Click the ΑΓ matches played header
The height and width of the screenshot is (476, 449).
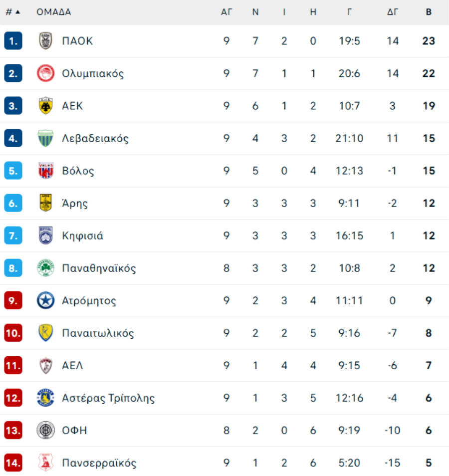pos(226,12)
